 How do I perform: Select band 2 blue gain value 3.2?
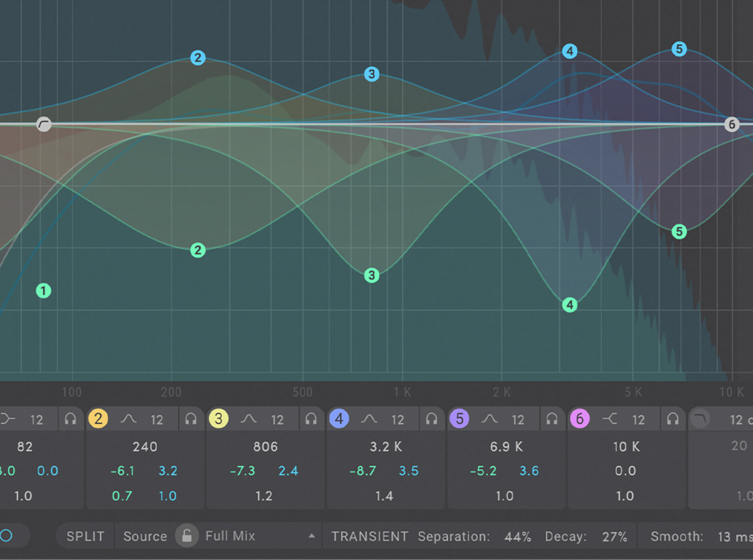click(x=168, y=471)
